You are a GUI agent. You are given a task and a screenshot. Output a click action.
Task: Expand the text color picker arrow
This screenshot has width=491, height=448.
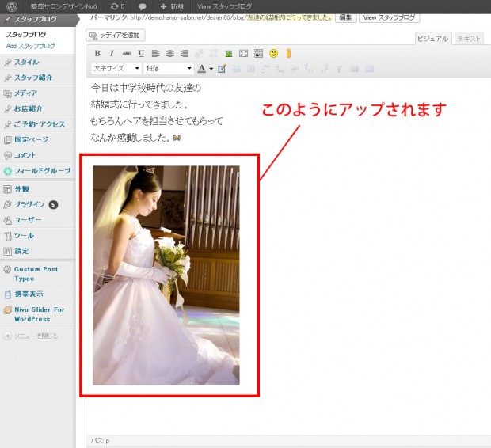click(x=211, y=69)
